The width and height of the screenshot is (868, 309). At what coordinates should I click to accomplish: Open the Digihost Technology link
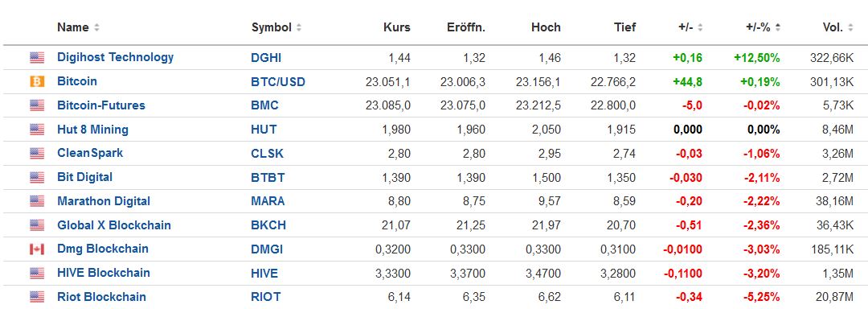(x=115, y=57)
